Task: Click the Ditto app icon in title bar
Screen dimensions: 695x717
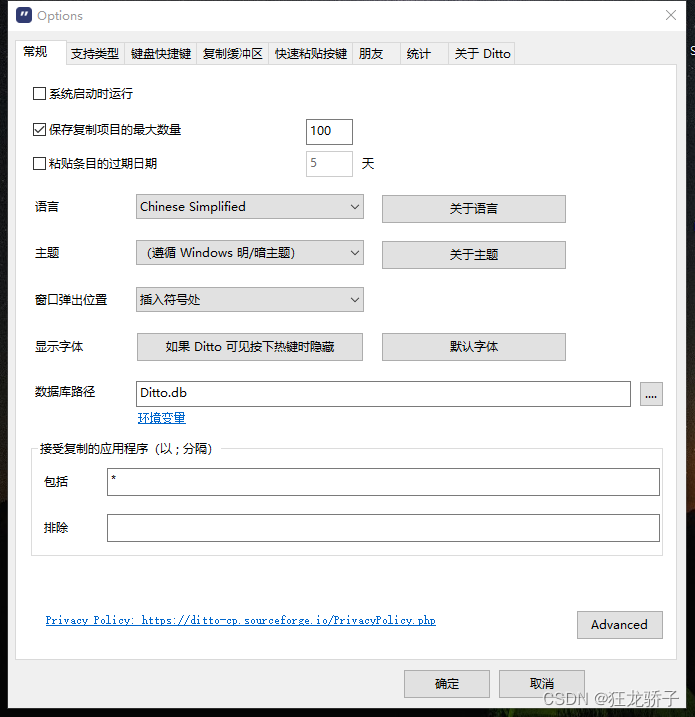Action: (24, 15)
